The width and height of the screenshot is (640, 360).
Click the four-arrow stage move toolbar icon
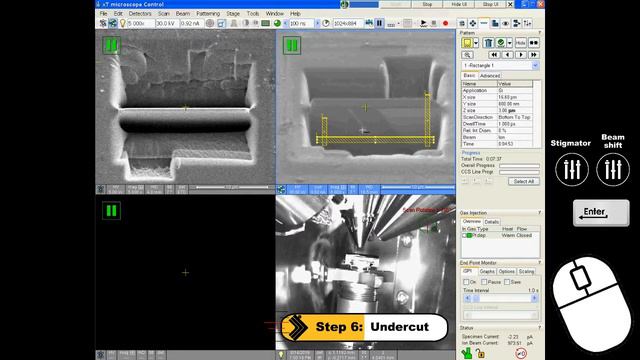(473, 23)
